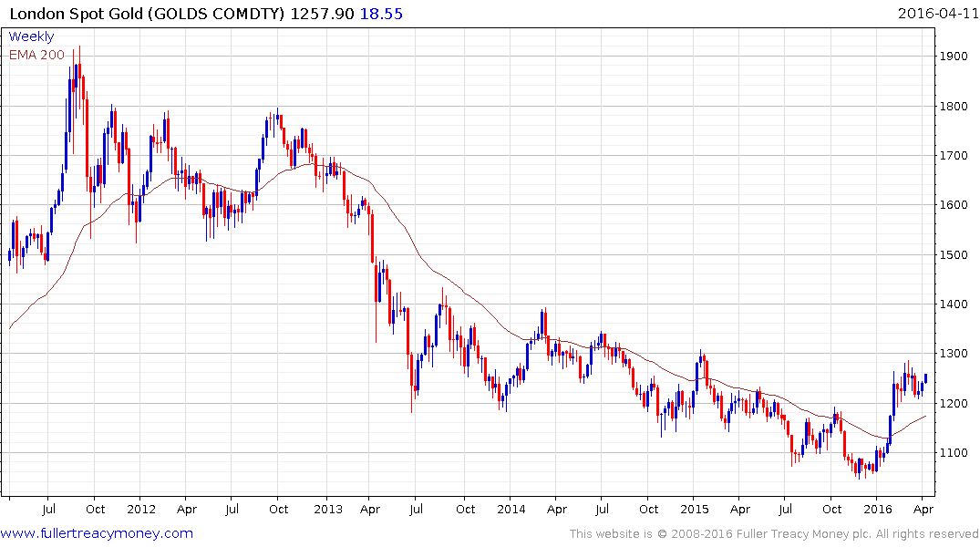Click the 2013 year label on time axis
Image resolution: width=980 pixels, height=547 pixels.
(328, 509)
